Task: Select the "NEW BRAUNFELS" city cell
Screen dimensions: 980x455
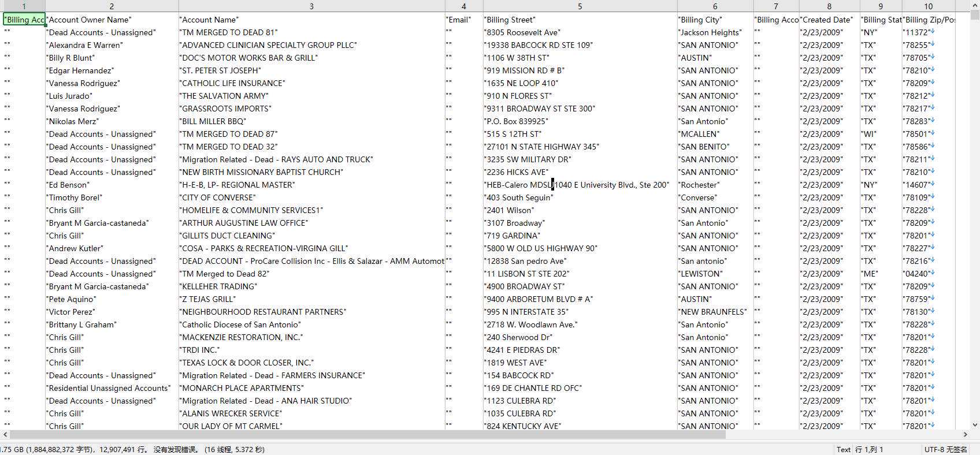Action: pos(715,312)
